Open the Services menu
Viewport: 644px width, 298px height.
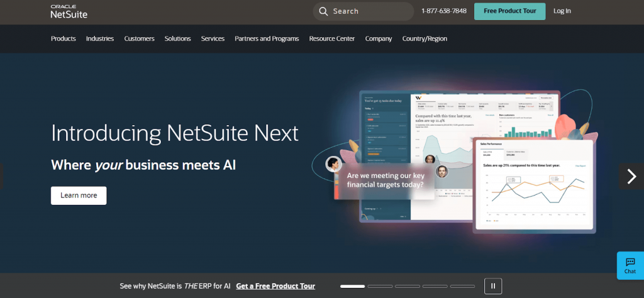tap(213, 38)
